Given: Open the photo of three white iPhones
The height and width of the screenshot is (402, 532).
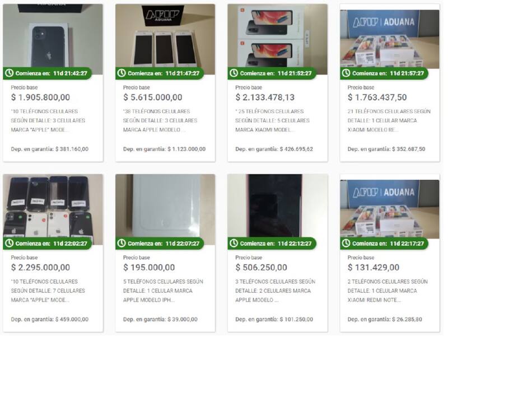Looking at the screenshot, I should pos(165,39).
